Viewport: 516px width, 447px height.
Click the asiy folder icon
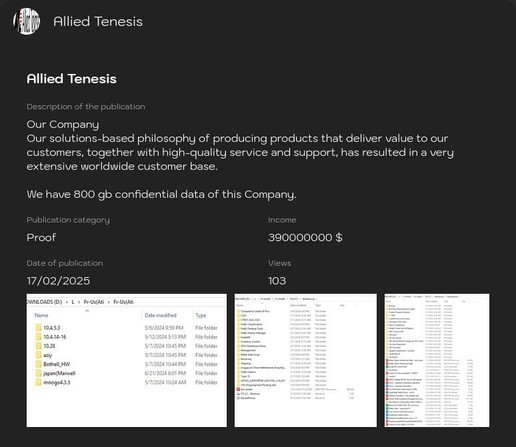(x=39, y=355)
